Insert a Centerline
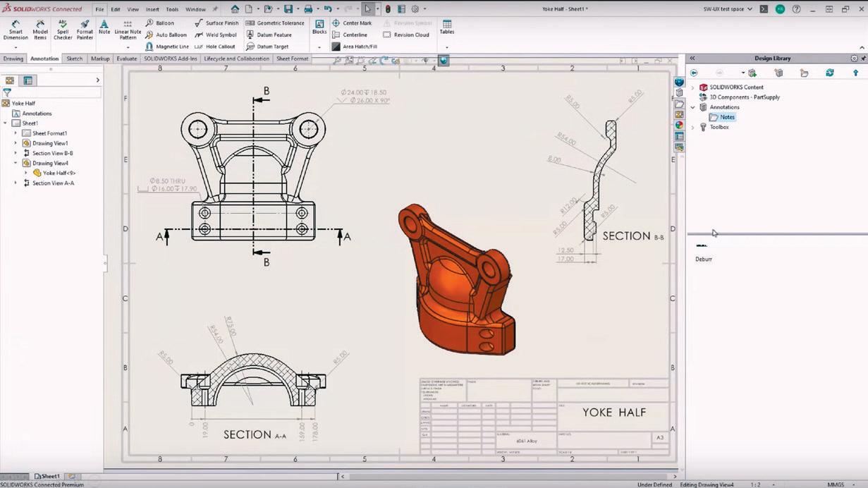Image resolution: width=868 pixels, height=488 pixels. (x=349, y=35)
